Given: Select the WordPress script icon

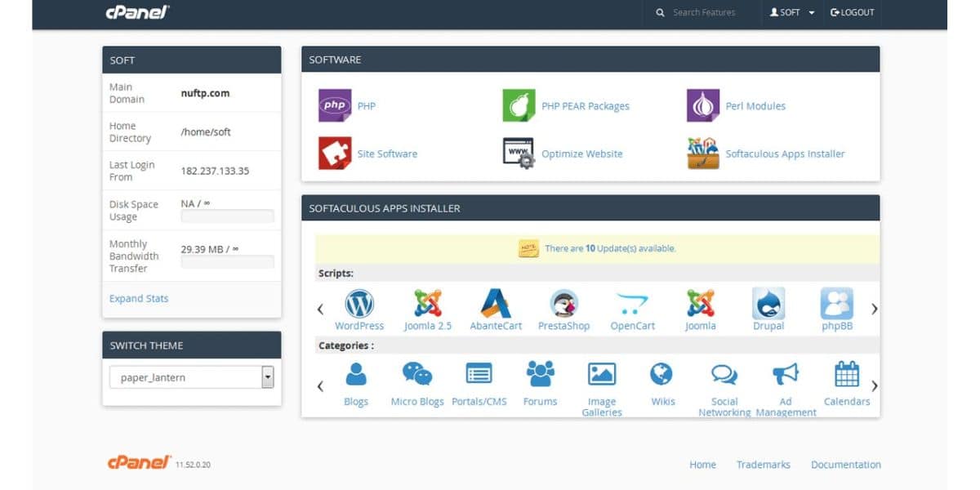Looking at the screenshot, I should pyautogui.click(x=359, y=304).
